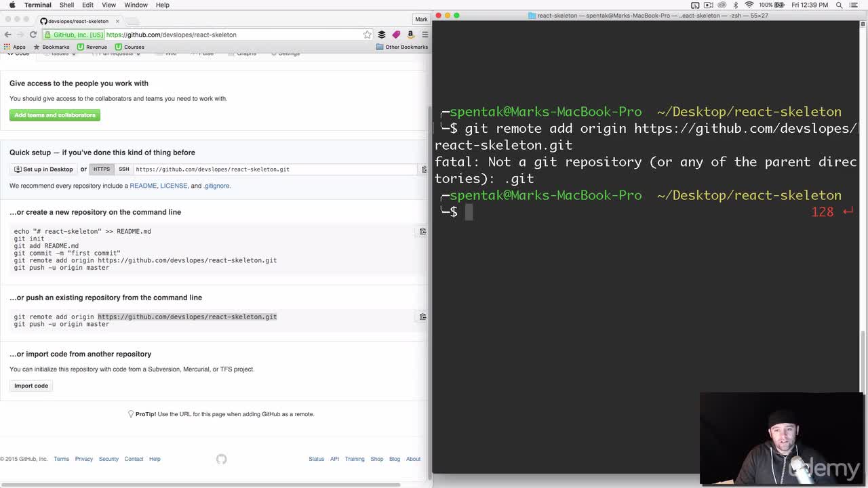This screenshot has height=488, width=868.
Task: Open the Training footer link
Action: point(355,459)
